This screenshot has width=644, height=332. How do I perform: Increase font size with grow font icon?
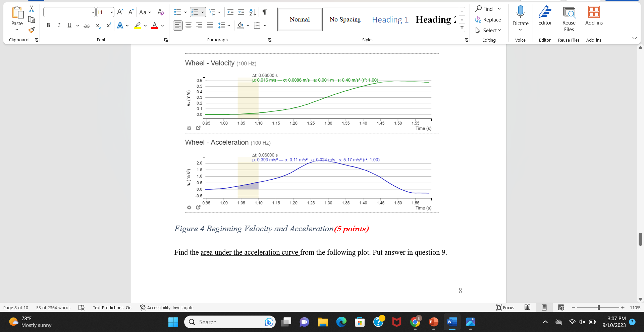click(x=120, y=12)
